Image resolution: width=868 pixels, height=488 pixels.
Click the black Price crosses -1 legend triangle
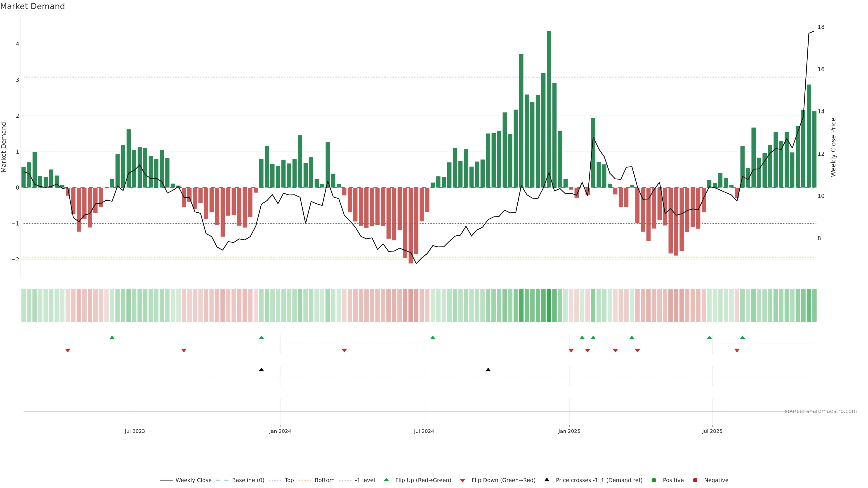click(x=547, y=480)
